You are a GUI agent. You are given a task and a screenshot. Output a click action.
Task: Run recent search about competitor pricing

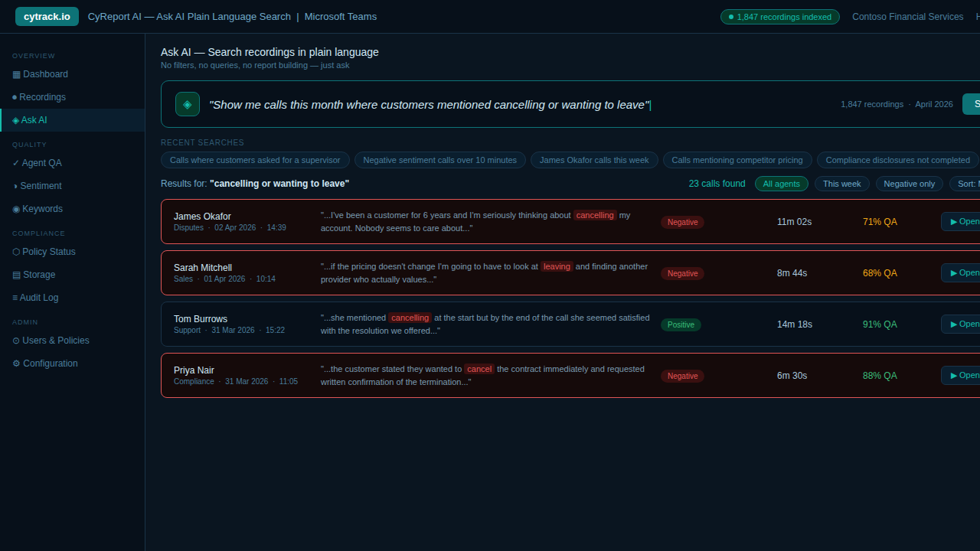click(737, 160)
